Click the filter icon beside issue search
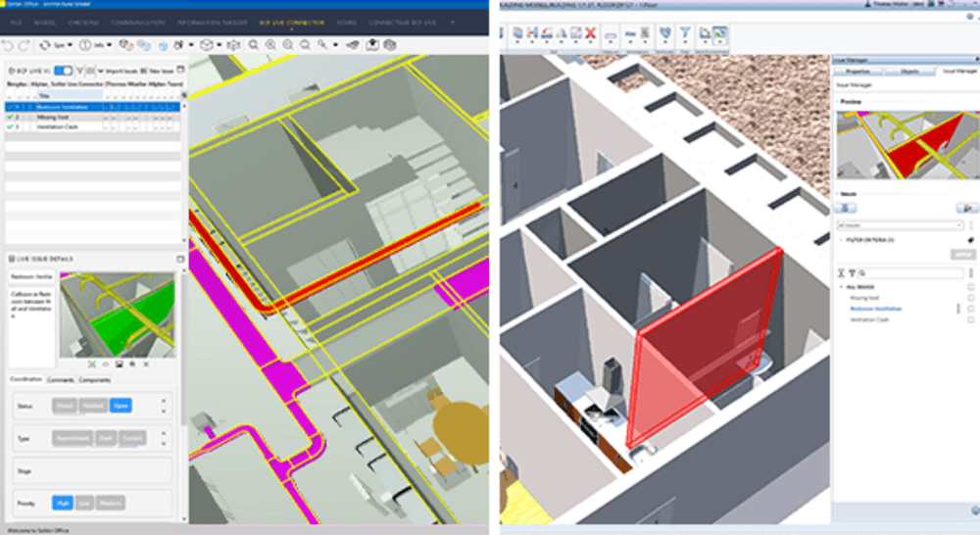Screen dimensions: 980x535 point(852,273)
